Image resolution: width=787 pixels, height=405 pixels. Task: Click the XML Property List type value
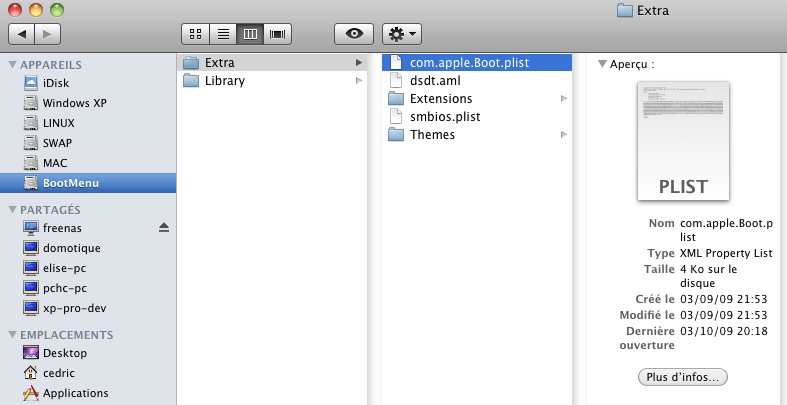pyautogui.click(x=726, y=253)
